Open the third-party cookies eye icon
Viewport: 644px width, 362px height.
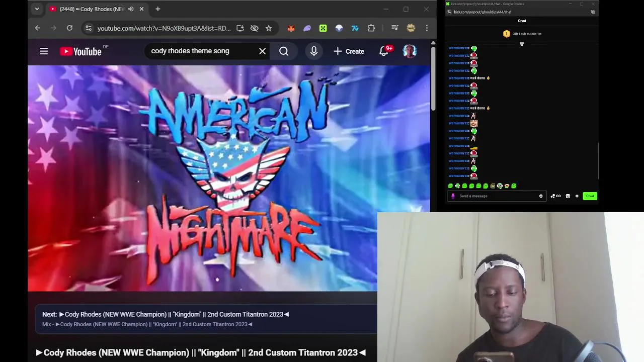tap(255, 28)
